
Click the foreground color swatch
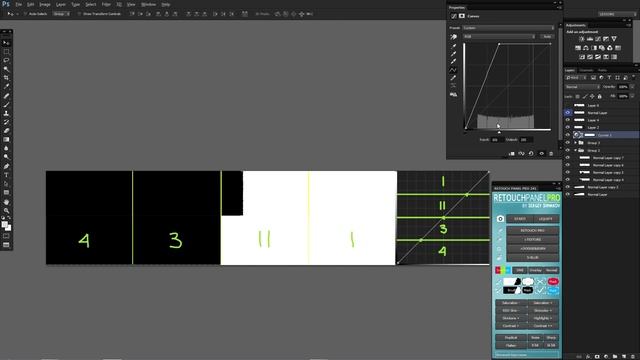pyautogui.click(x=4, y=224)
